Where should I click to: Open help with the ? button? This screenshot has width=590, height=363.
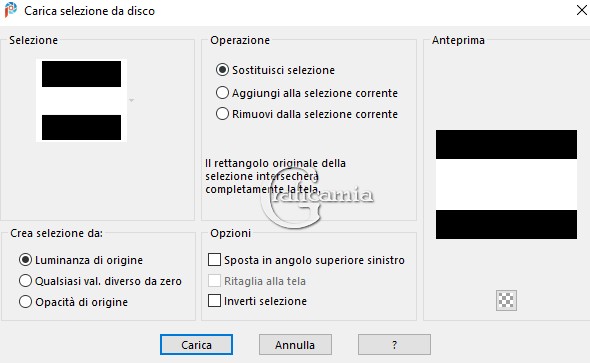point(394,345)
